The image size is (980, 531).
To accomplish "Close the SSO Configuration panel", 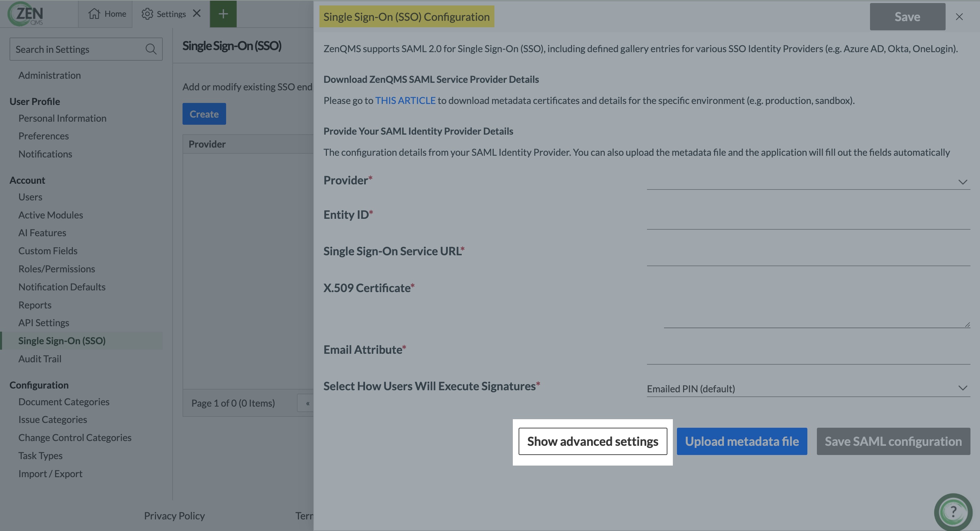I will [959, 17].
